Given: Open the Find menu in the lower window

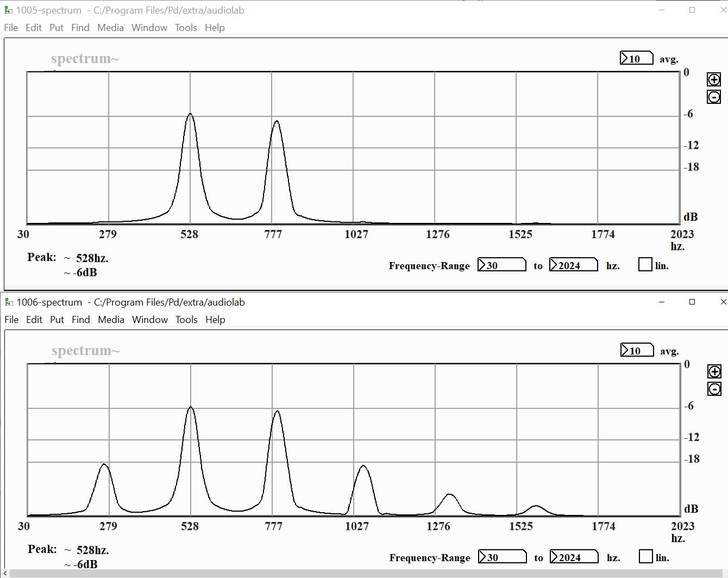Looking at the screenshot, I should (x=80, y=320).
